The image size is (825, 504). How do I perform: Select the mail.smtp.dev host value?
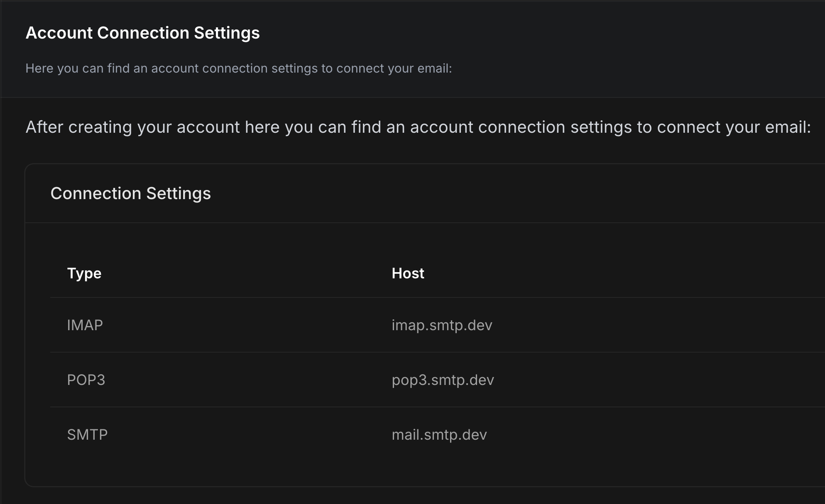pyautogui.click(x=439, y=435)
